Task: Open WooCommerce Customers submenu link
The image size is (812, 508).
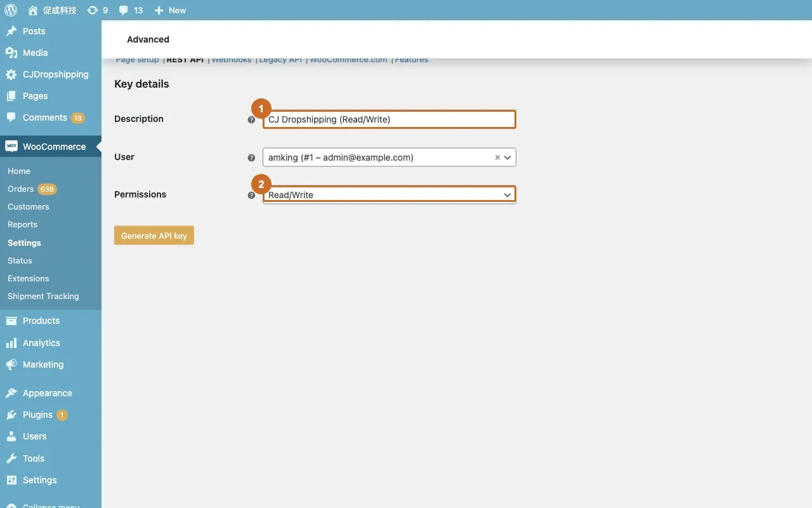Action: (28, 206)
